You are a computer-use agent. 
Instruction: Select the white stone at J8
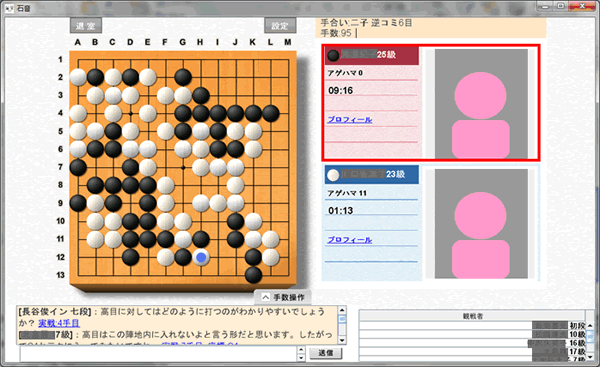click(236, 185)
